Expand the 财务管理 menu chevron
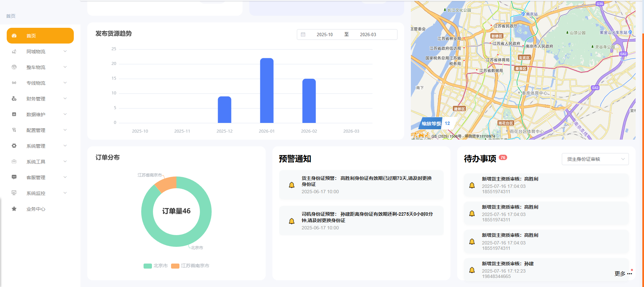644x287 pixels. 65,98
